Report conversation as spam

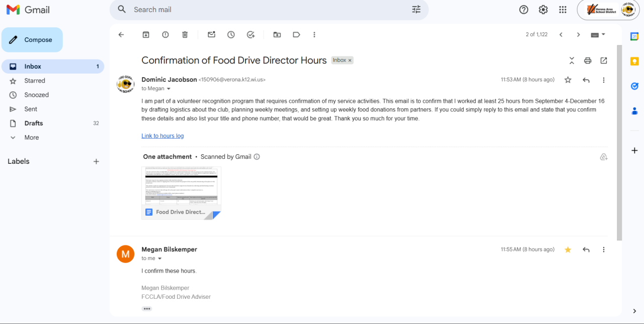tap(166, 35)
